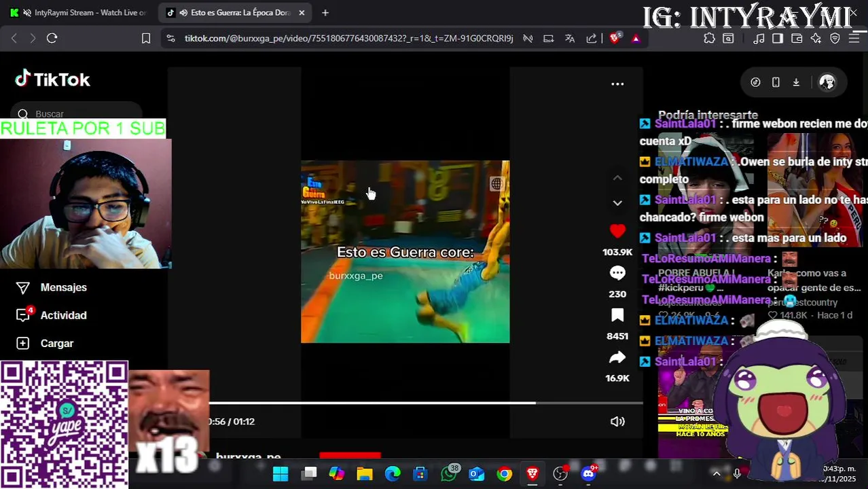Switch to the IntyRaymi Stream tab
868x489 pixels.
coord(78,12)
